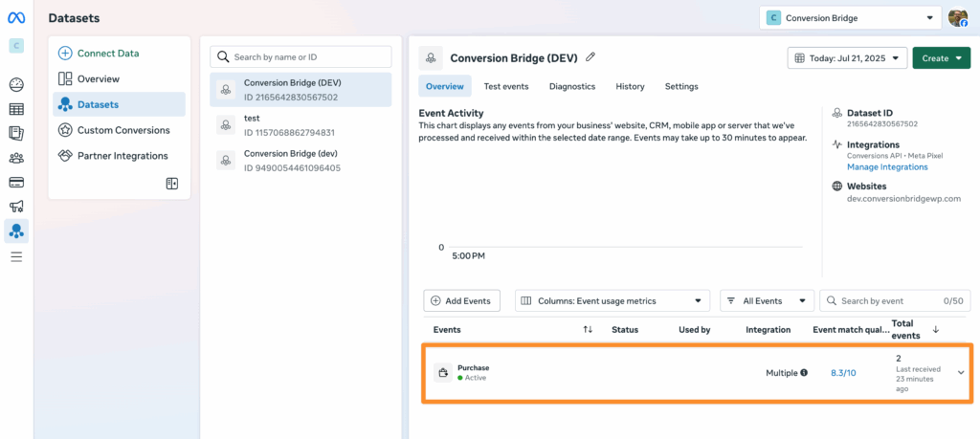The width and height of the screenshot is (980, 439).
Task: Open the account overview gauge icon in sidebar
Action: 16,84
